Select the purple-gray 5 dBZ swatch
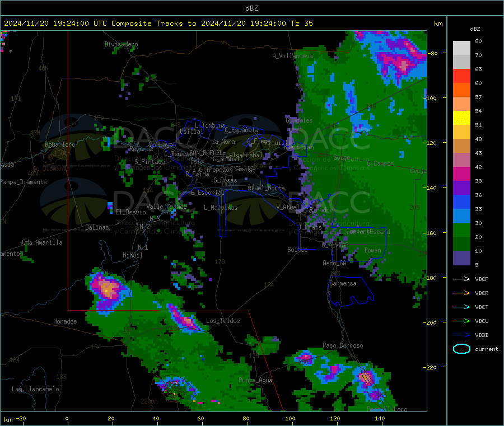 pyautogui.click(x=461, y=258)
